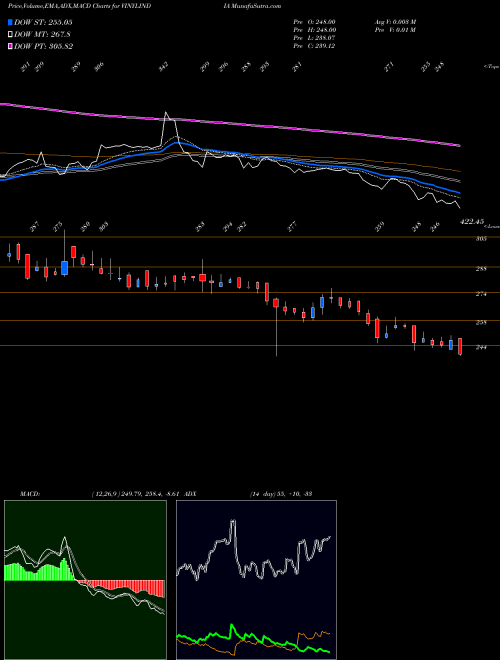Click the 342 peak label above the EMA chart
The width and height of the screenshot is (500, 660).
[x=164, y=66]
